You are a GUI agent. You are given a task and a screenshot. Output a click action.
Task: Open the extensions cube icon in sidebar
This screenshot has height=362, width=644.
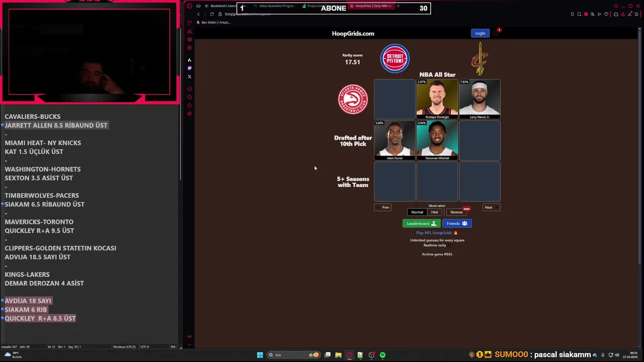[190, 106]
